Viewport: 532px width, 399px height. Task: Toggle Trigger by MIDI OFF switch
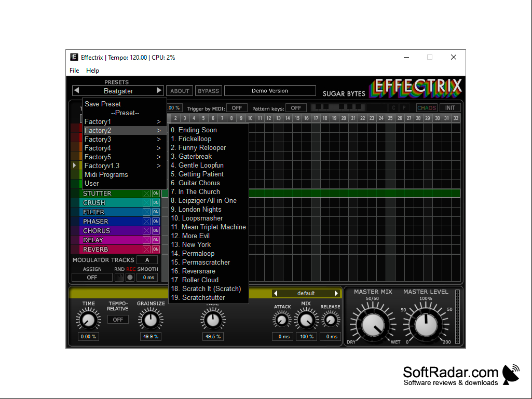237,108
